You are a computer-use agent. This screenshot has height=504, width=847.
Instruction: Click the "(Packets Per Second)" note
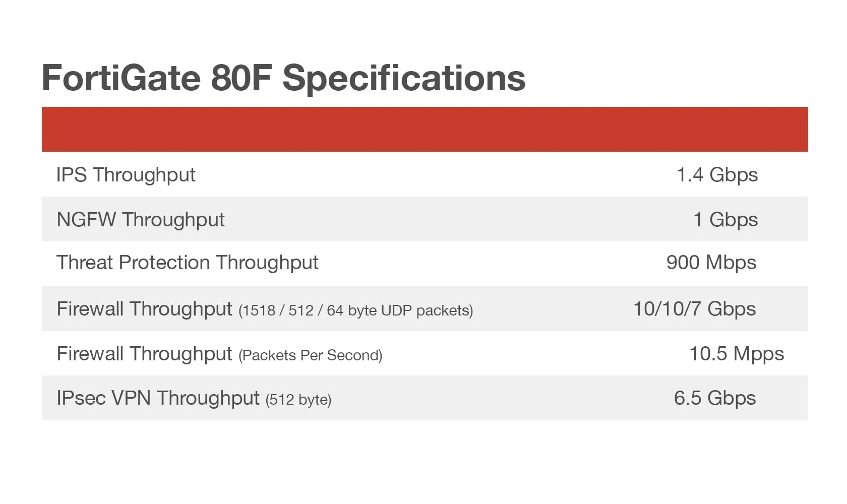[310, 355]
